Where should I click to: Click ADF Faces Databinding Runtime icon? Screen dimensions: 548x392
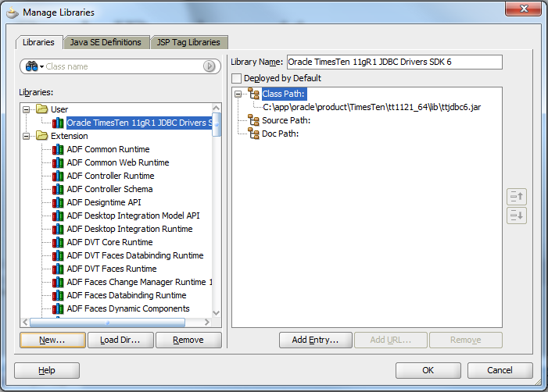(x=58, y=295)
